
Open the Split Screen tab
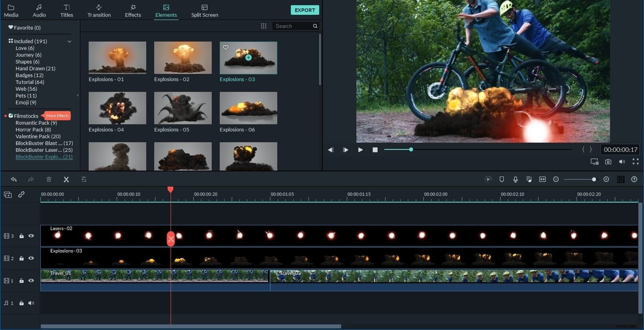(205, 11)
